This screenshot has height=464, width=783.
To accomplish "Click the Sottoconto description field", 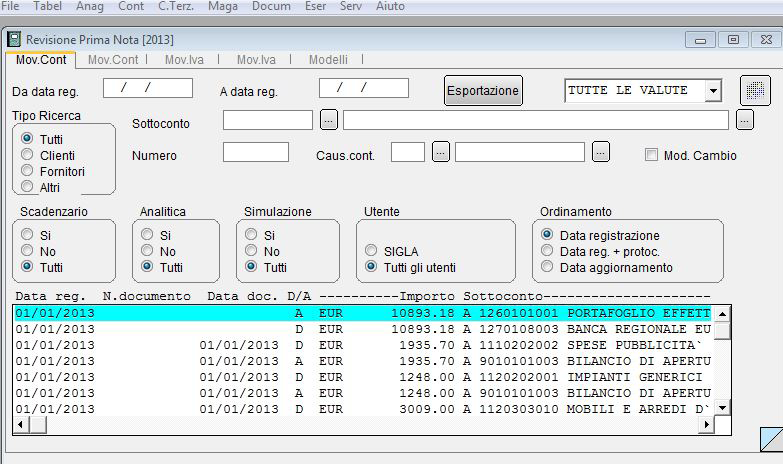I will tap(535, 120).
